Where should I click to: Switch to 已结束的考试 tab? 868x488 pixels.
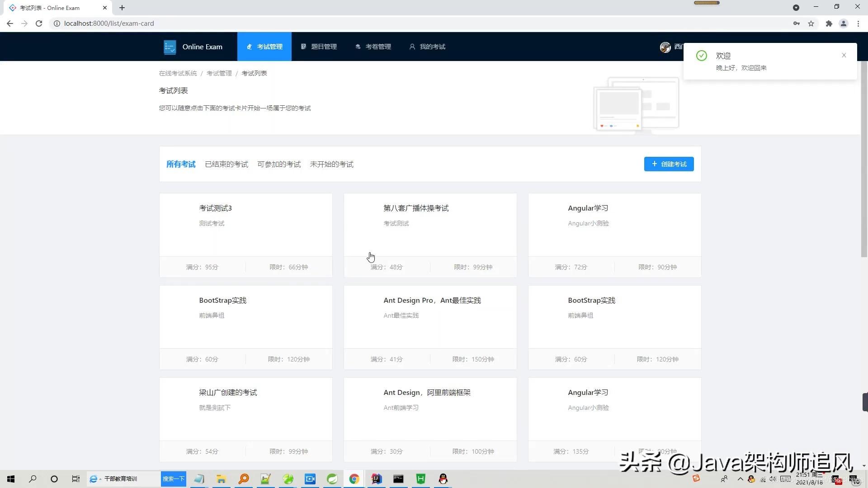coord(226,164)
